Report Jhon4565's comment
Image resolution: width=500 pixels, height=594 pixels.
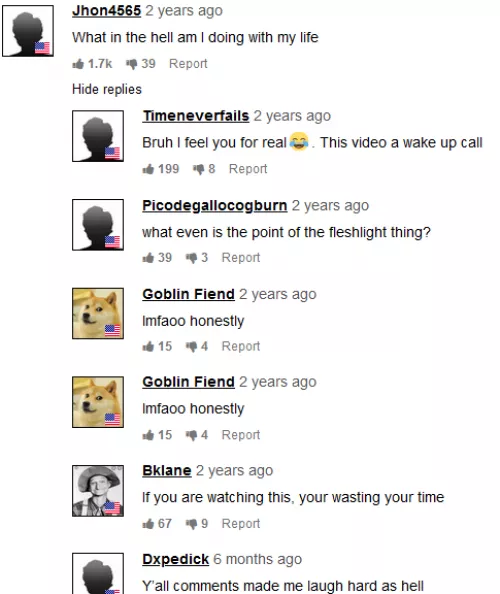pos(188,64)
